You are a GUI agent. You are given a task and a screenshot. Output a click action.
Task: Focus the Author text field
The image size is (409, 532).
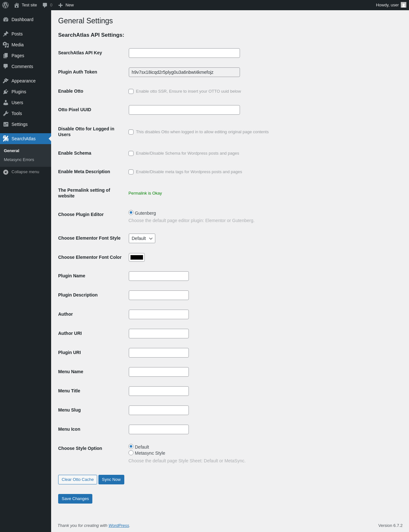tap(159, 314)
